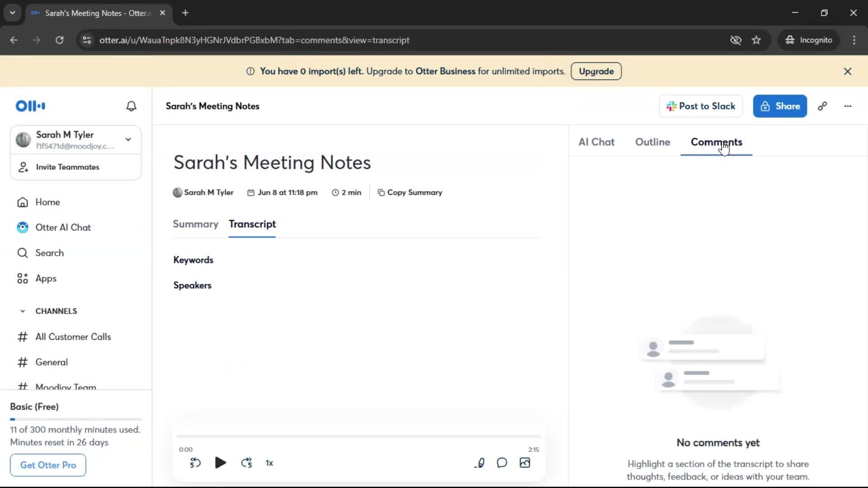Click the 2 min duration label
The height and width of the screenshot is (488, 868).
pos(347,192)
